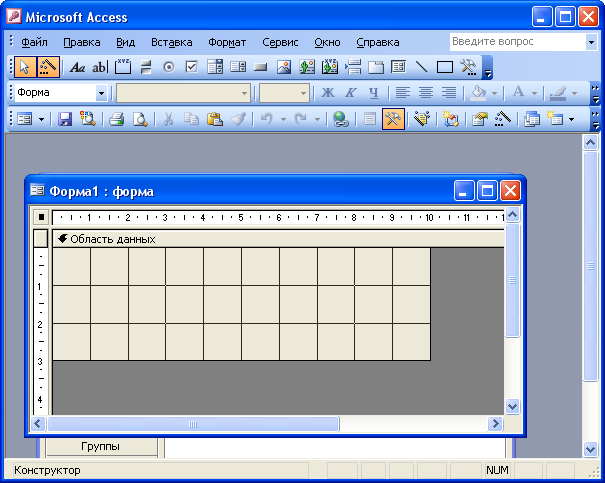Open toolbox Toolbar Options expander
The image size is (605, 483).
[488, 67]
